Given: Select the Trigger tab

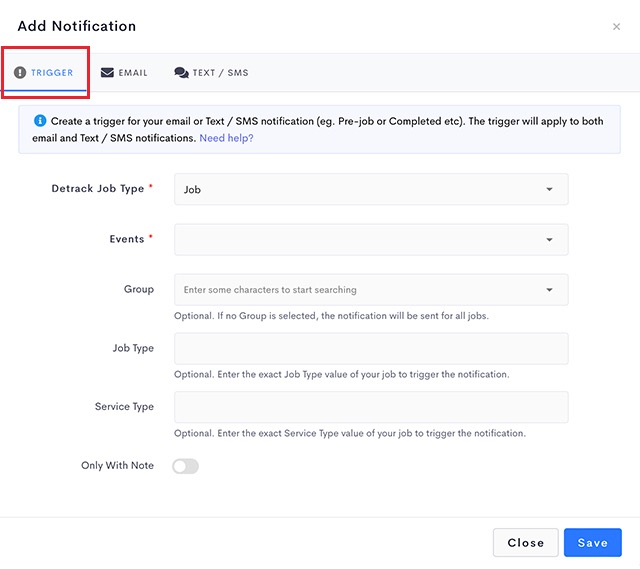Looking at the screenshot, I should (44, 73).
